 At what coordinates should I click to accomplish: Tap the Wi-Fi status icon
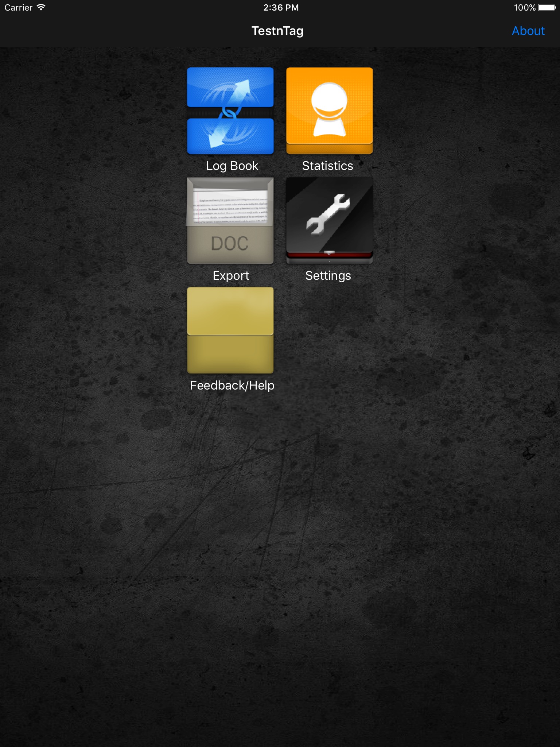pyautogui.click(x=41, y=7)
